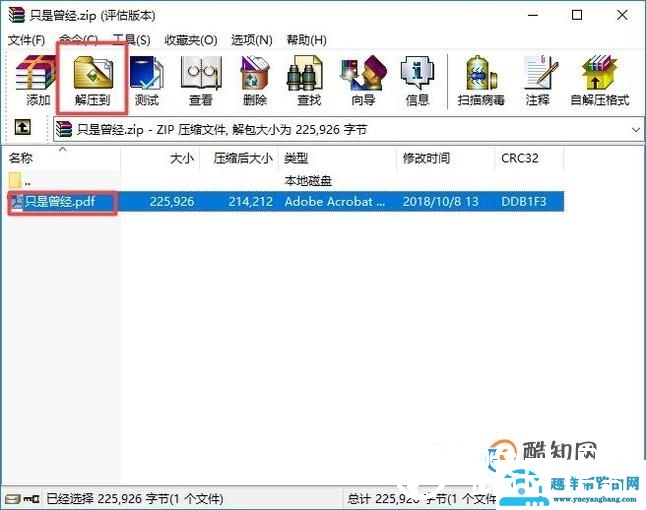
Task: Go up one folder level arrow icon
Action: 23,127
